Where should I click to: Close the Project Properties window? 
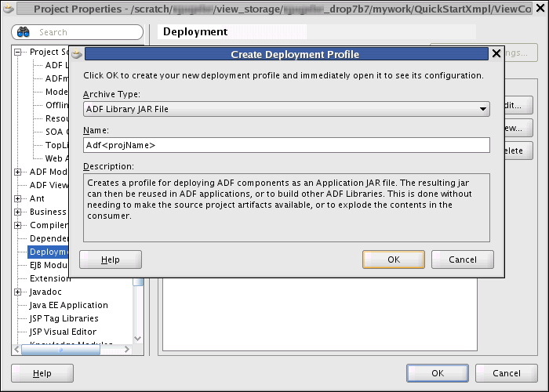pos(540,9)
